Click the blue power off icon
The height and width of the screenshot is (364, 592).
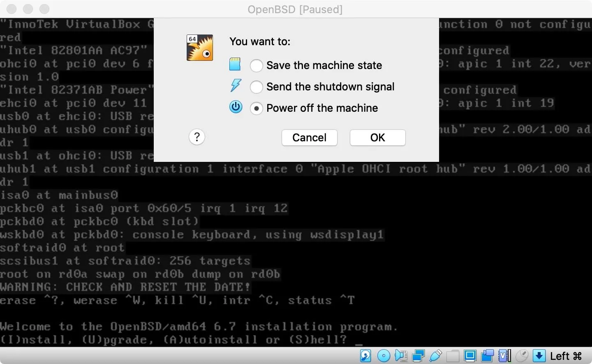[x=236, y=107]
